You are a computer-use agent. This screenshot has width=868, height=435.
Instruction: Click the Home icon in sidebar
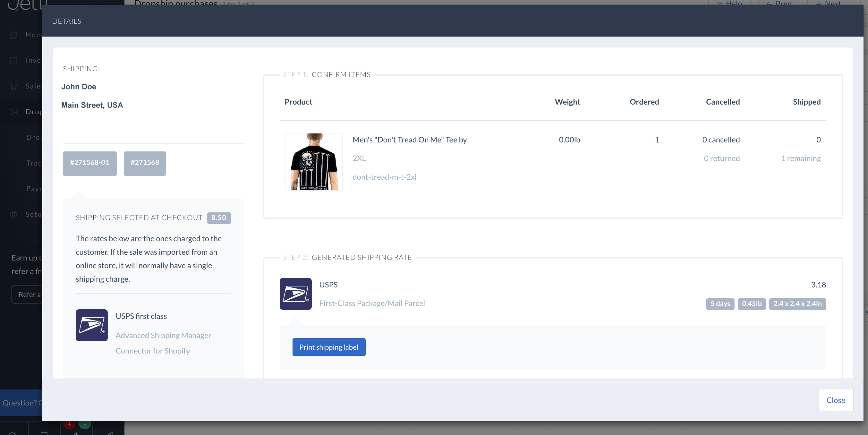coord(13,35)
